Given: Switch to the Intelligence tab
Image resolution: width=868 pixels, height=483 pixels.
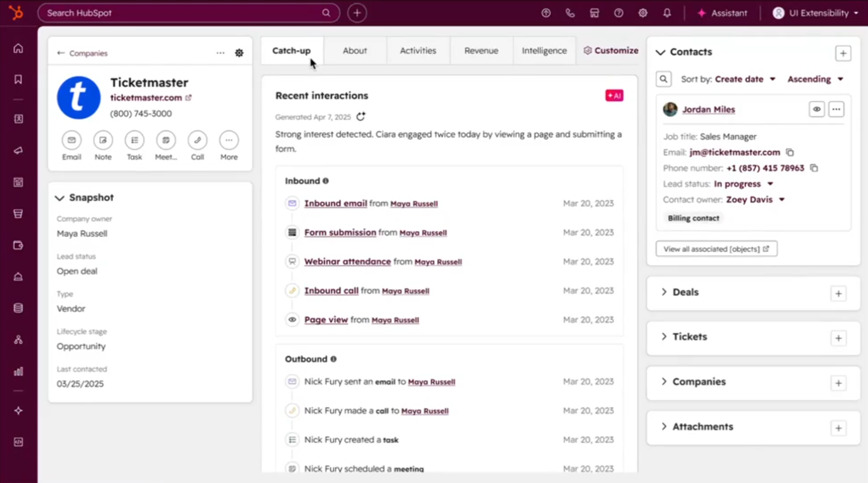Looking at the screenshot, I should pyautogui.click(x=544, y=50).
